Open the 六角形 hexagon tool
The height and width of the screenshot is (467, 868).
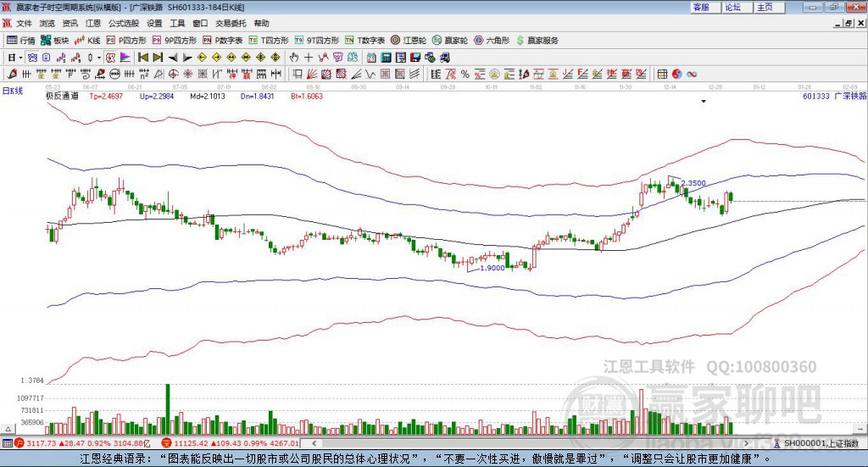click(492, 41)
